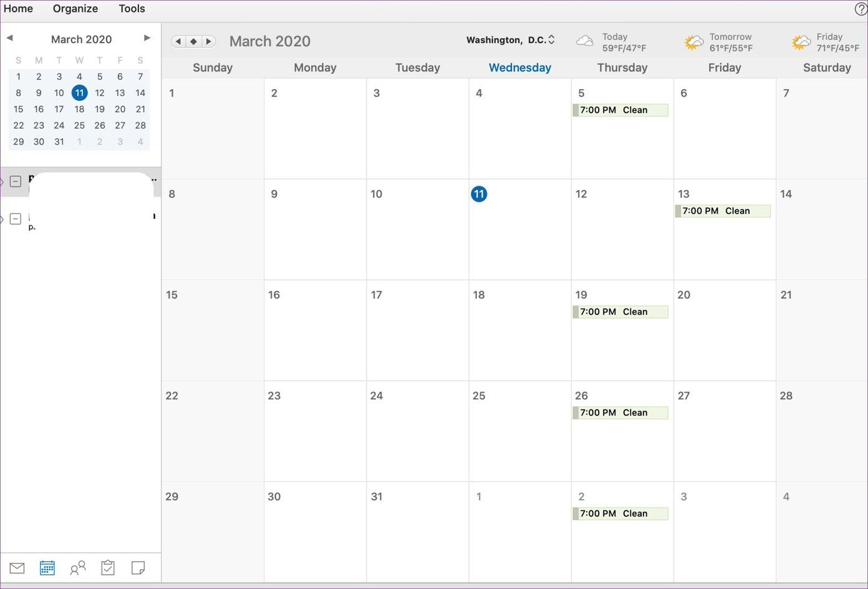Open the Clean event on March 19

coord(620,312)
